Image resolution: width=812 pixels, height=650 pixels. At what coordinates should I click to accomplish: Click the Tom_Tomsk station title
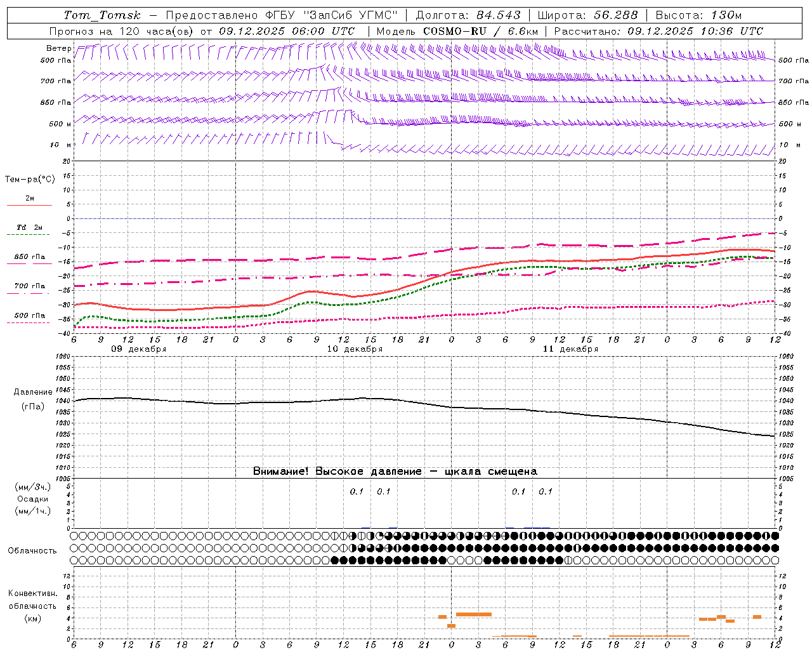pos(102,15)
